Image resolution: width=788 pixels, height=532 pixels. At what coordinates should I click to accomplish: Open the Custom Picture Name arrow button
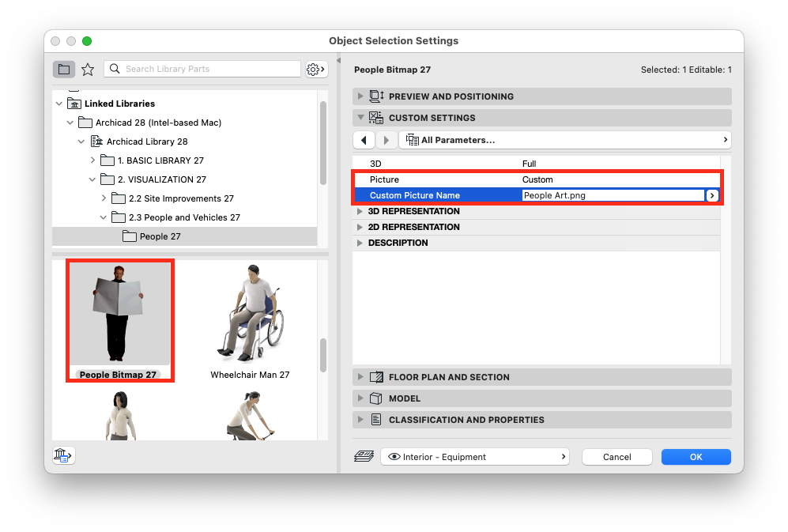pos(712,195)
